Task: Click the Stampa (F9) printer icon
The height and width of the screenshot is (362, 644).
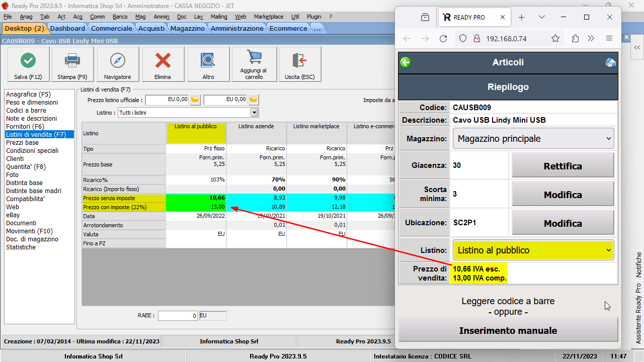Action: click(72, 64)
